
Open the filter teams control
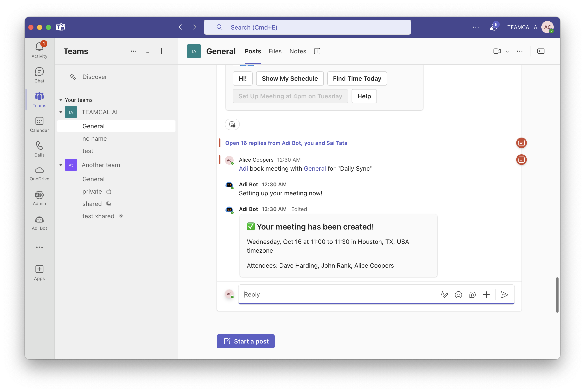(x=147, y=51)
